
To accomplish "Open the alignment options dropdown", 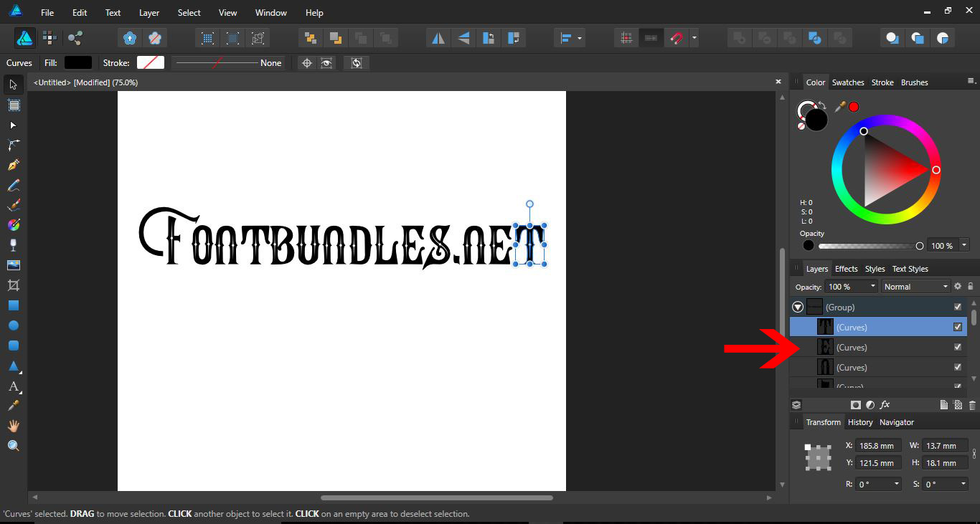I will [578, 37].
